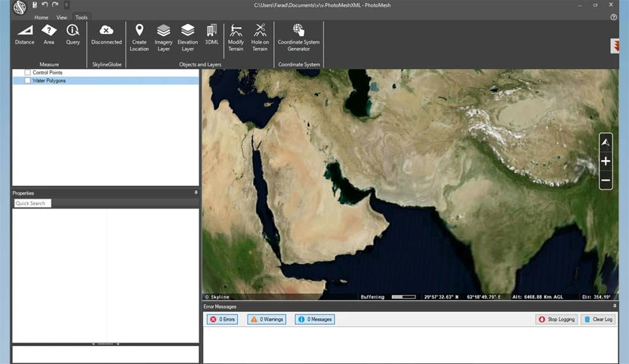Close the PhotoMesh window
The width and height of the screenshot is (629, 364).
(611, 5)
